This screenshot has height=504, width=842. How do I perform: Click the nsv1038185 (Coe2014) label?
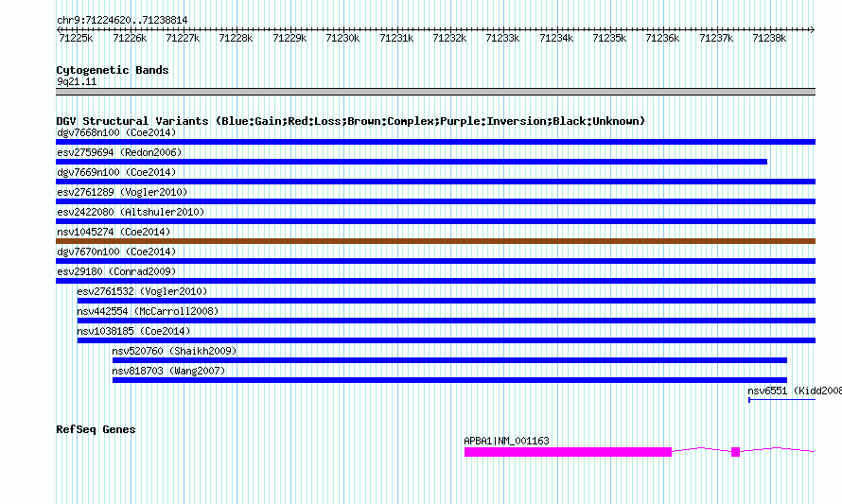point(133,331)
